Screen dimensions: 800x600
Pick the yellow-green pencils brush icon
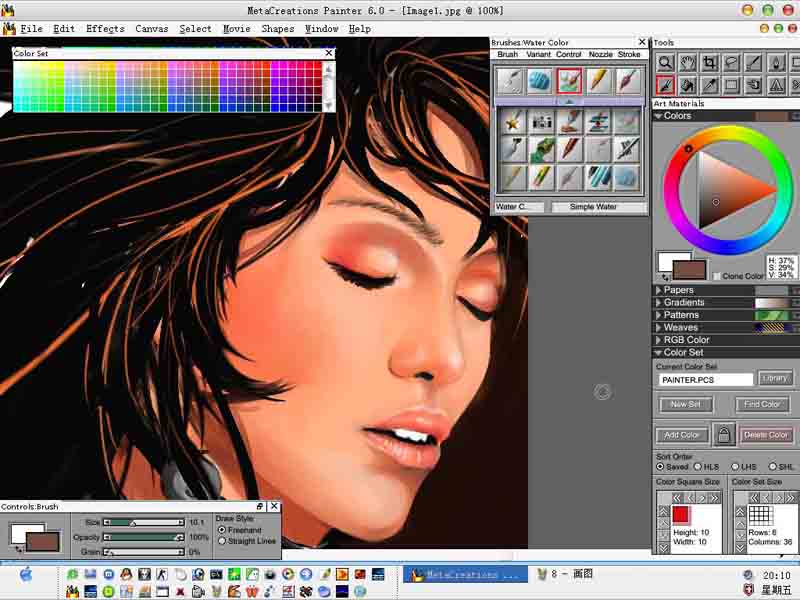[541, 178]
